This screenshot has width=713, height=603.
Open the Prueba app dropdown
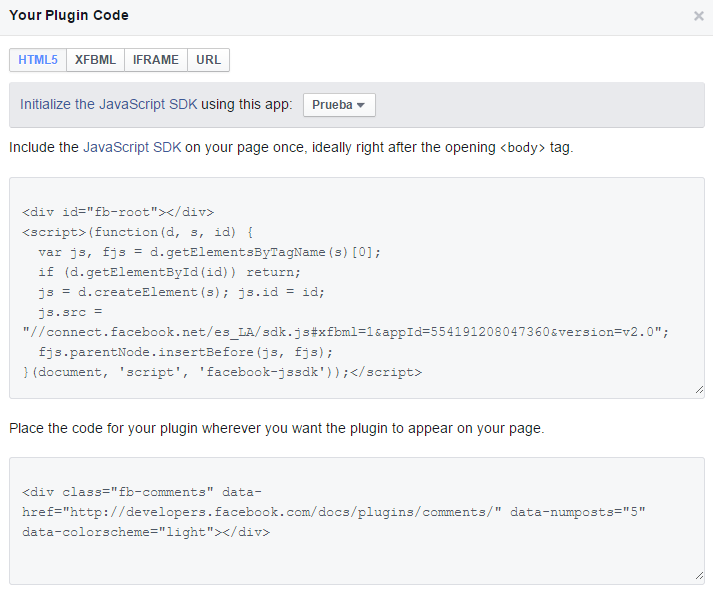(x=339, y=105)
